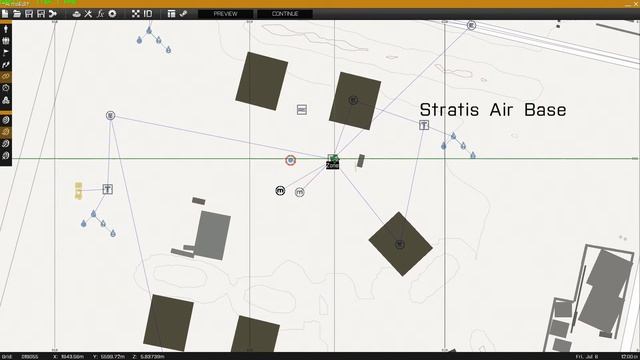Select the Zone module on the map
Screen dimensions: 640x360
click(333, 161)
